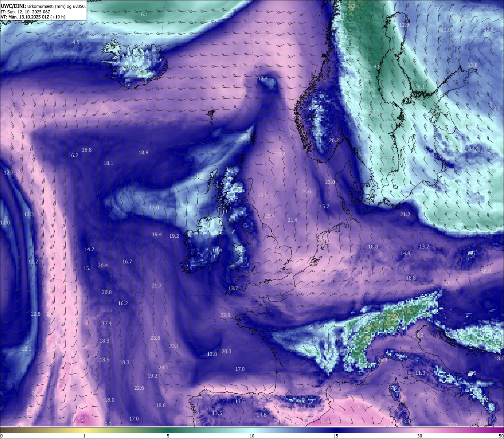Viewport: 504px width, 439px height.
Task: Click the 19.4 value west of Ireland
Action: pyautogui.click(x=157, y=234)
